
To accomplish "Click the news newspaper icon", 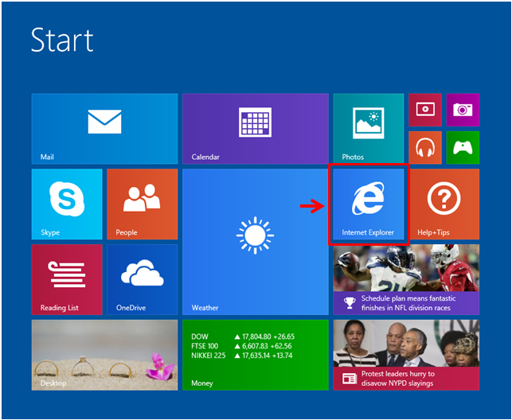I will click(x=350, y=379).
